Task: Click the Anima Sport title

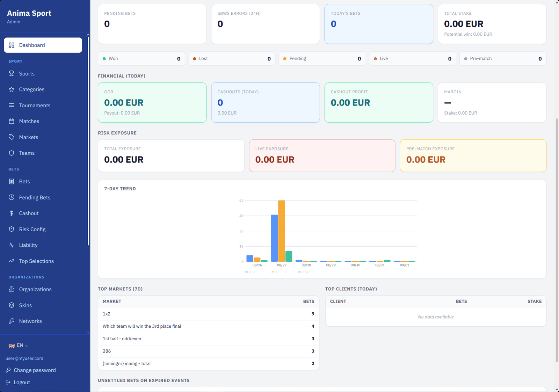Action: [x=29, y=13]
